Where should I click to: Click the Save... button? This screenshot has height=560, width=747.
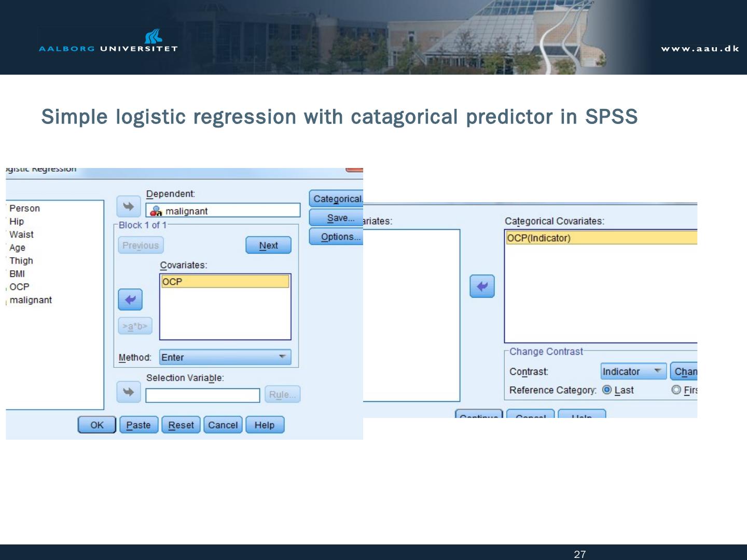point(337,218)
